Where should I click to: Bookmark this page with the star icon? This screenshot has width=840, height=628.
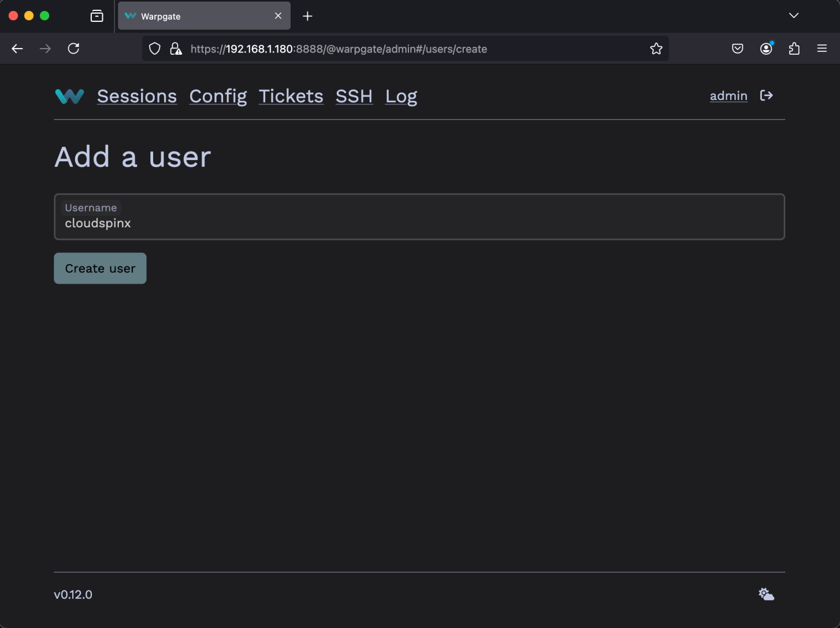656,48
